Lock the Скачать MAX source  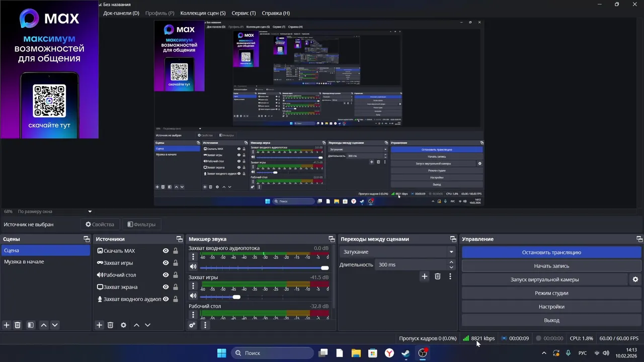[x=175, y=251]
